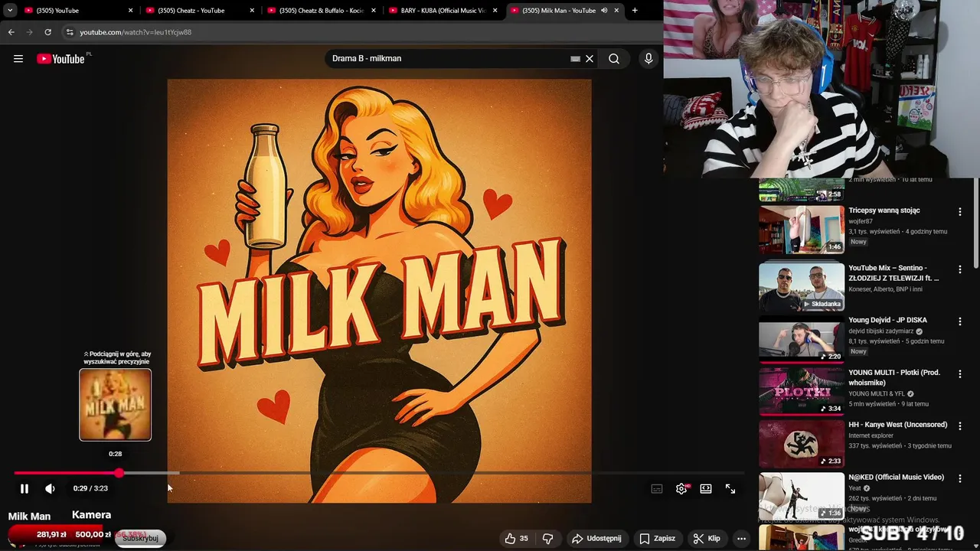Open options for HH Kanye West
This screenshot has width=980, height=551.
tap(959, 426)
